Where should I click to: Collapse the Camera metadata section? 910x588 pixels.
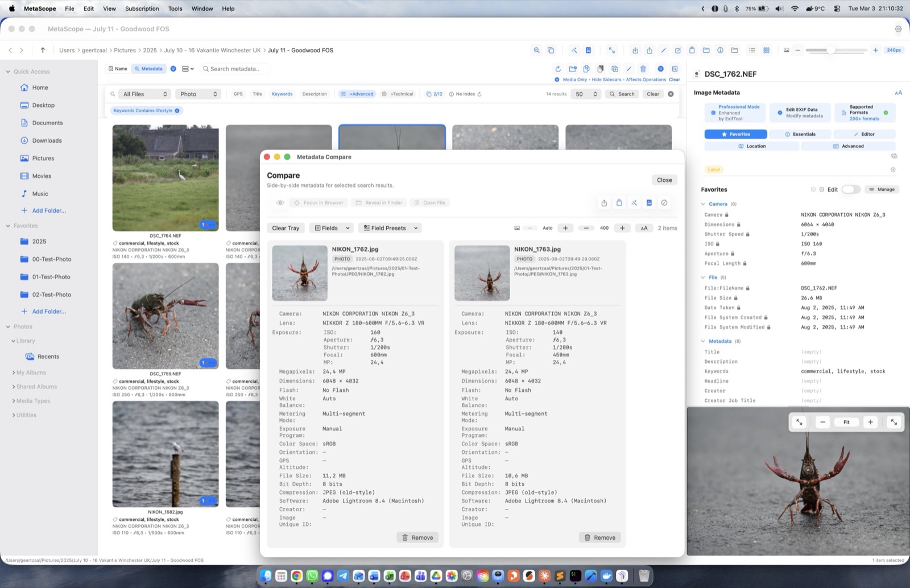704,204
